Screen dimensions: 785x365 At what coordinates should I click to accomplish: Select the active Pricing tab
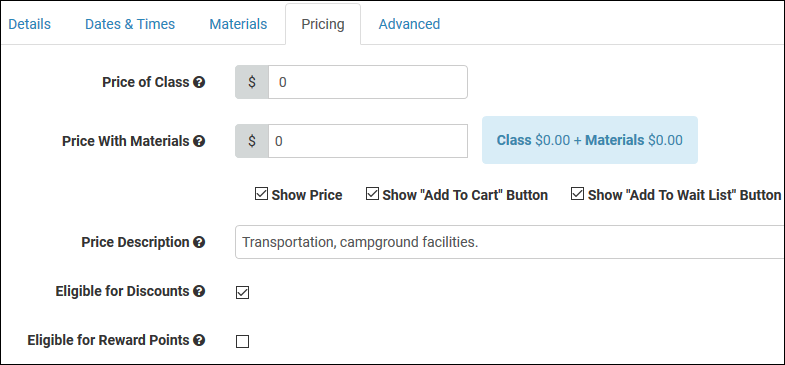click(x=323, y=25)
